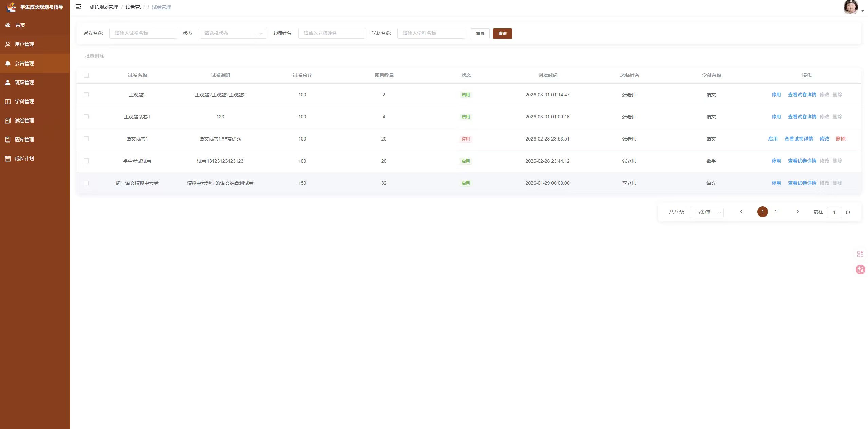Viewport: 868px width, 429px height.
Task: View 查看试卷详情 for 主观题2 row
Action: (802, 95)
